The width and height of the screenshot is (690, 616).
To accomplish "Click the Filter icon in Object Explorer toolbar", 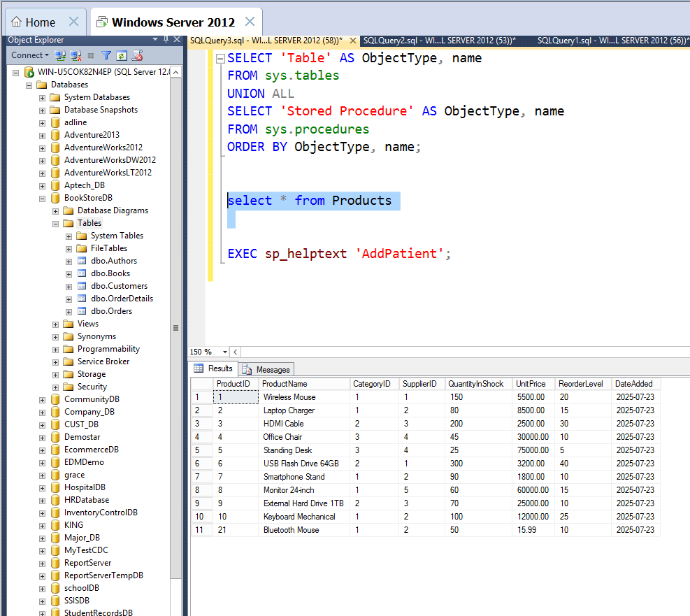I will tap(106, 56).
